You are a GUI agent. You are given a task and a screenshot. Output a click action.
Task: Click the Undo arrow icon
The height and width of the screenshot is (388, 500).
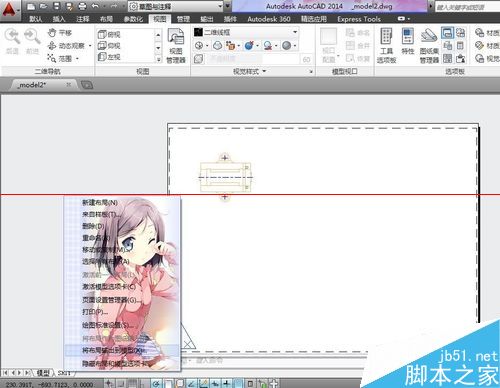point(95,6)
